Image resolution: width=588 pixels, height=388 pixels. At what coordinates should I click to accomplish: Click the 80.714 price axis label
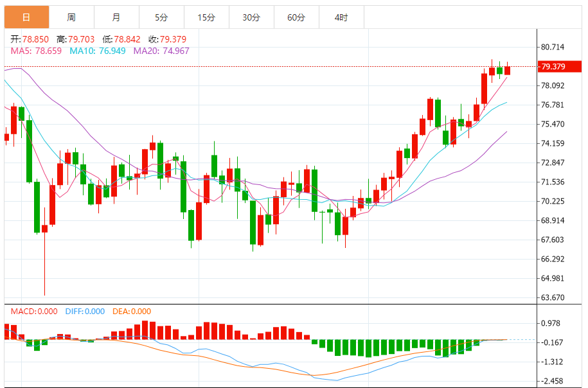pos(553,48)
